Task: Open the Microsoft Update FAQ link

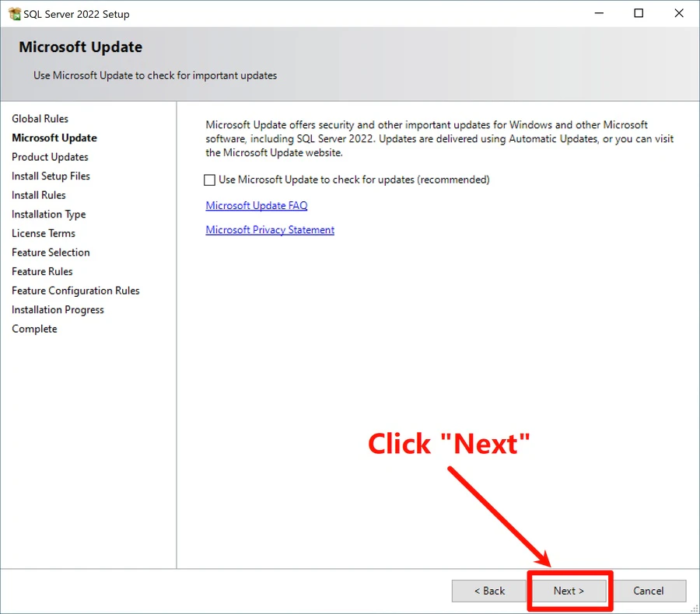Action: (256, 205)
